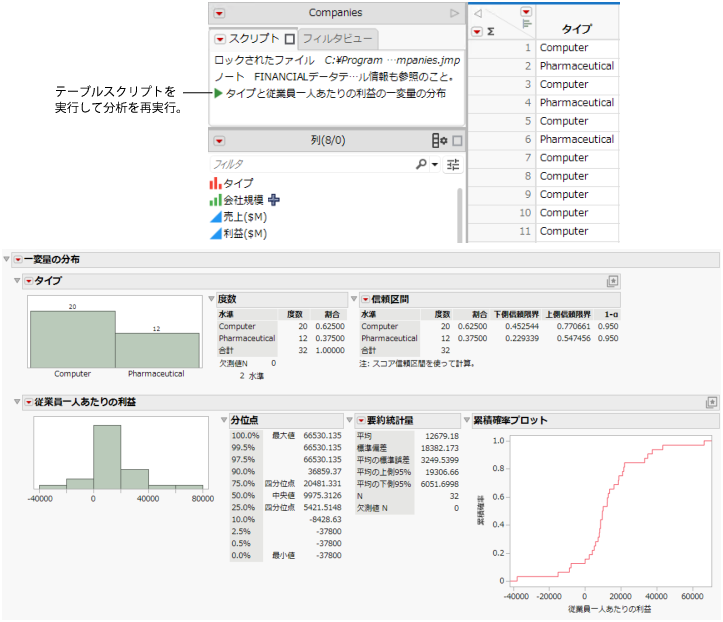
Task: Click the tallest profit histogram bar
Action: pyautogui.click(x=107, y=457)
